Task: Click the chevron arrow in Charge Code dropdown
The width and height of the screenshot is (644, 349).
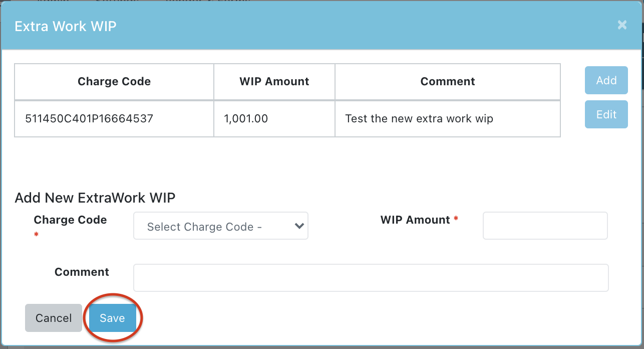Action: 299,226
